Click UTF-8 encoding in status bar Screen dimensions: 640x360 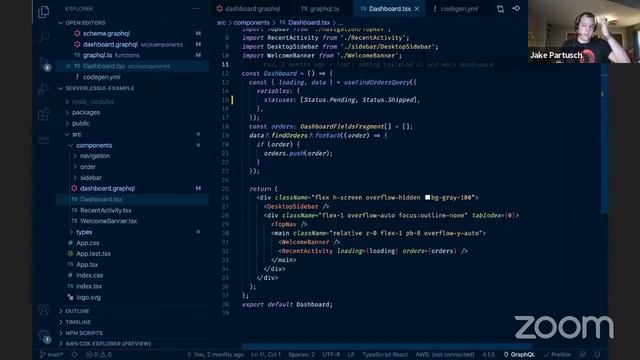click(x=331, y=355)
